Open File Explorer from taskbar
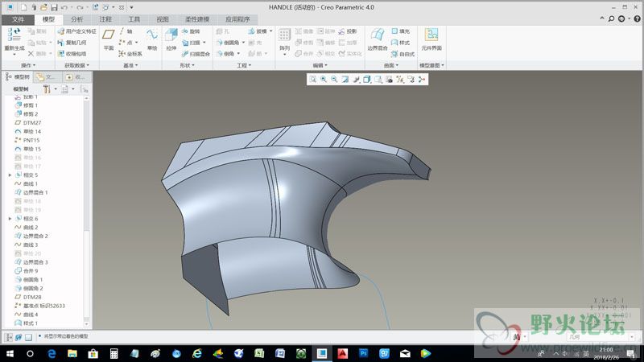This screenshot has width=644, height=362. (x=72, y=353)
